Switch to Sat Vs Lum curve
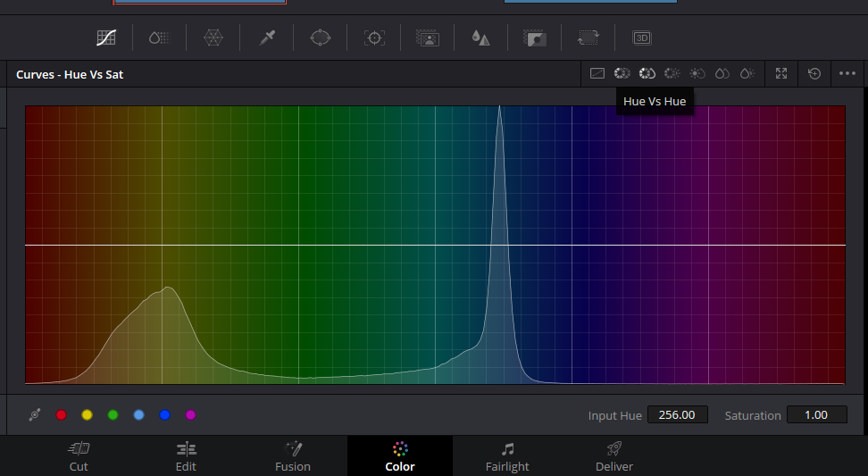This screenshot has height=476, width=868. click(747, 73)
